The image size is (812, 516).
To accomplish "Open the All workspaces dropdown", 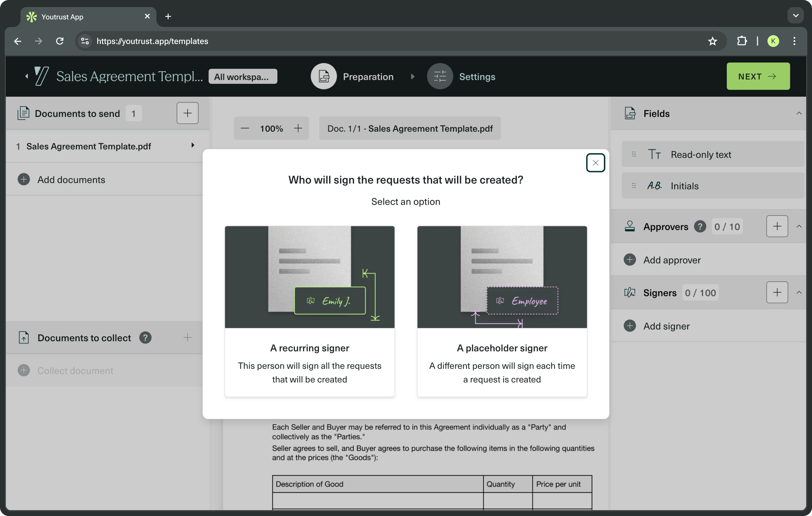I will click(243, 77).
